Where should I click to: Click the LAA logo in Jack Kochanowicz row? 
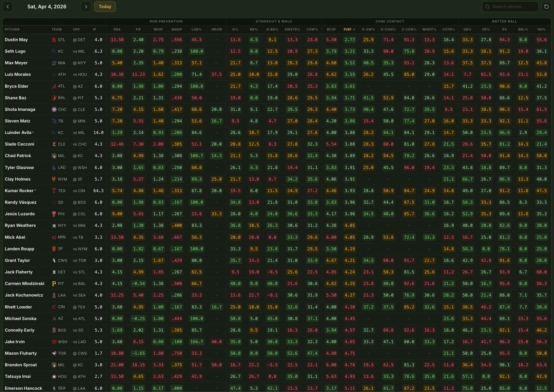point(54,295)
